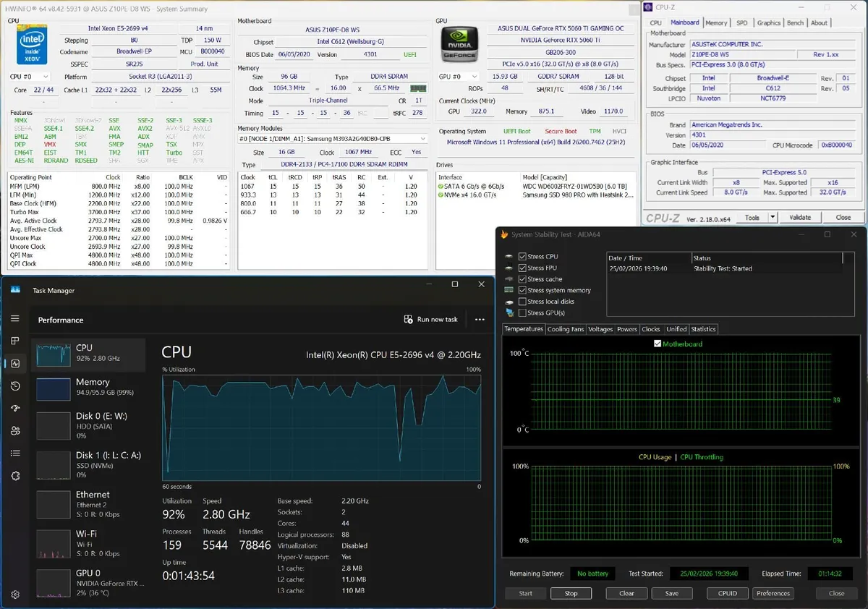
Task: Open CPUID from AIDA64 button
Action: coord(728,593)
